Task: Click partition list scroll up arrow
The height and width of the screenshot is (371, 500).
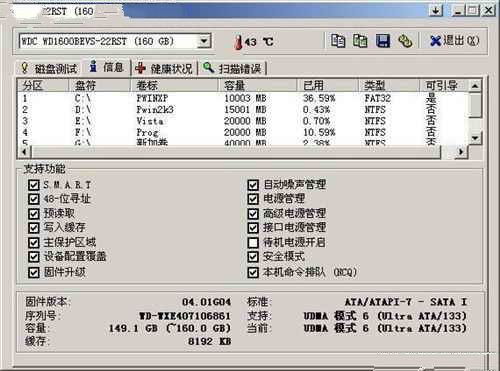Action: point(475,86)
